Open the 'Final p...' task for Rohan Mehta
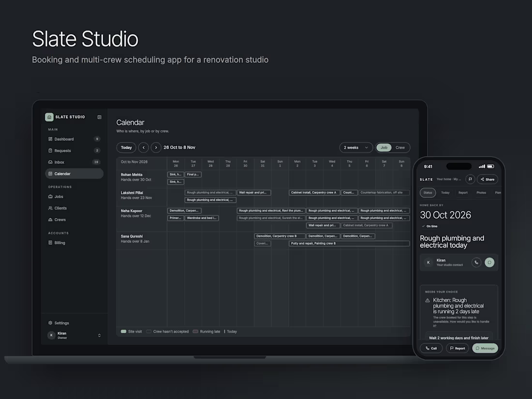Viewport: 532px width, 399px height. (x=193, y=175)
